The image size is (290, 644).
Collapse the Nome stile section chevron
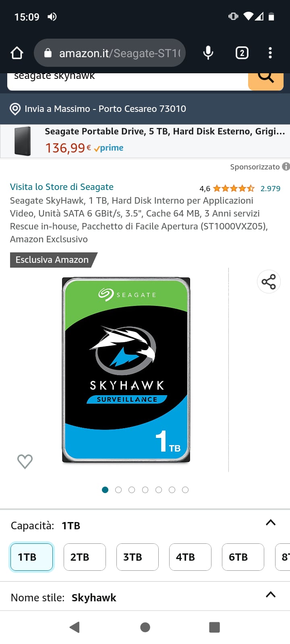coord(271,594)
